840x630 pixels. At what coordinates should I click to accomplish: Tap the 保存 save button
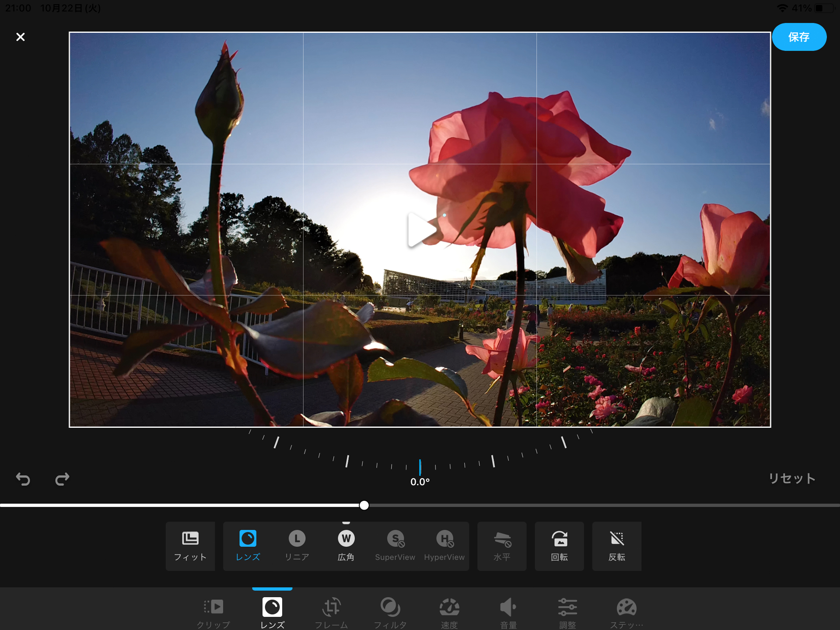pos(799,37)
